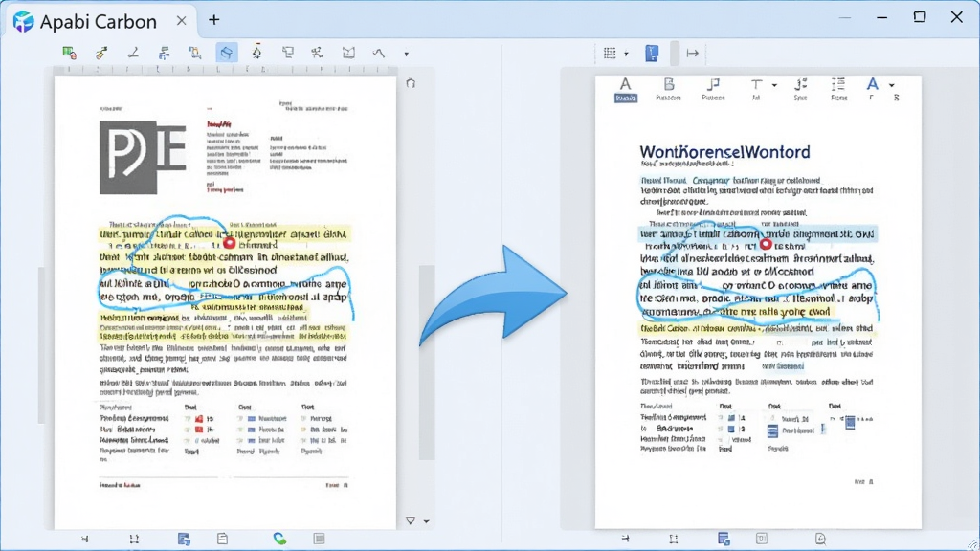
Task: Expand the dropdown arrow beside the T icon
Action: (774, 85)
